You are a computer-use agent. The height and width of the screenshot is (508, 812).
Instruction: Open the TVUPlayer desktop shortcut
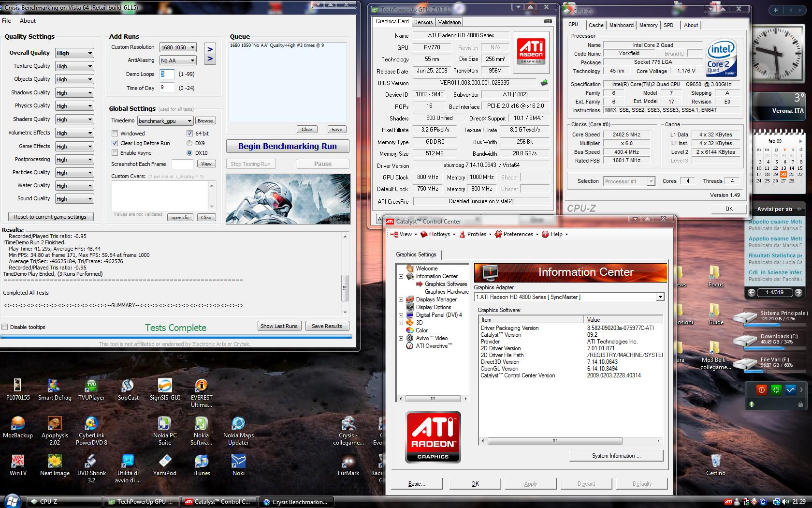tap(91, 389)
